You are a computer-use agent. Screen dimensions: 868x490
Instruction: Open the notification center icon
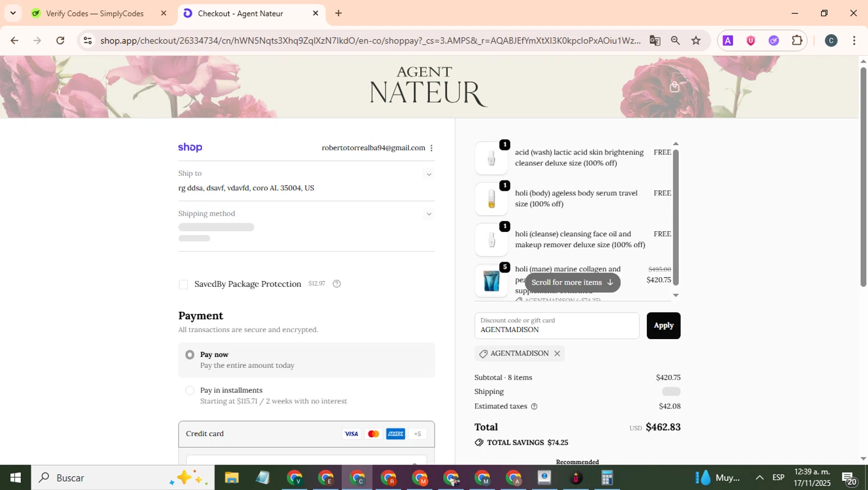point(850,478)
